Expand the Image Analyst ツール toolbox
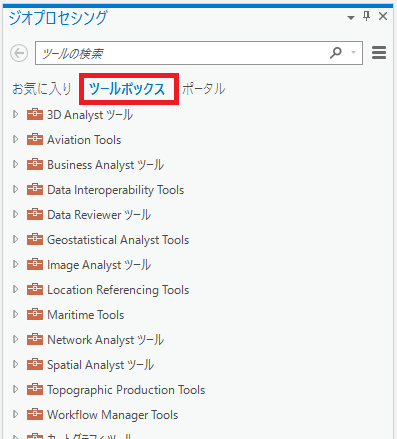 [15, 264]
